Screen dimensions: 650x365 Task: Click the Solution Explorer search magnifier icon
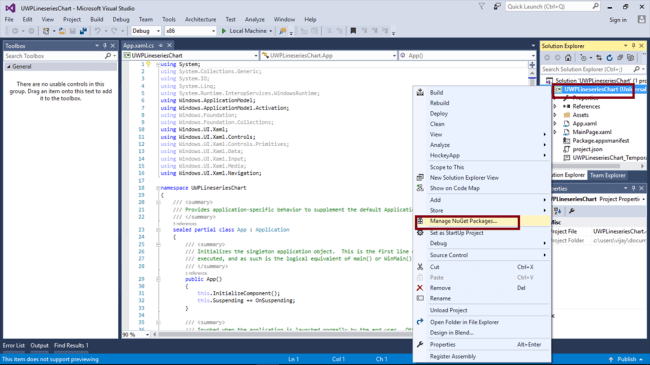[x=637, y=69]
